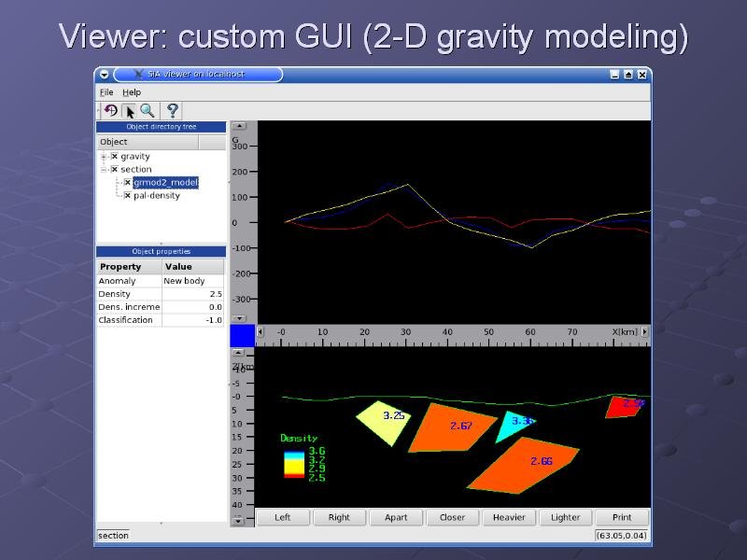
Task: Uncheck the section object checkbox
Action: (x=115, y=170)
